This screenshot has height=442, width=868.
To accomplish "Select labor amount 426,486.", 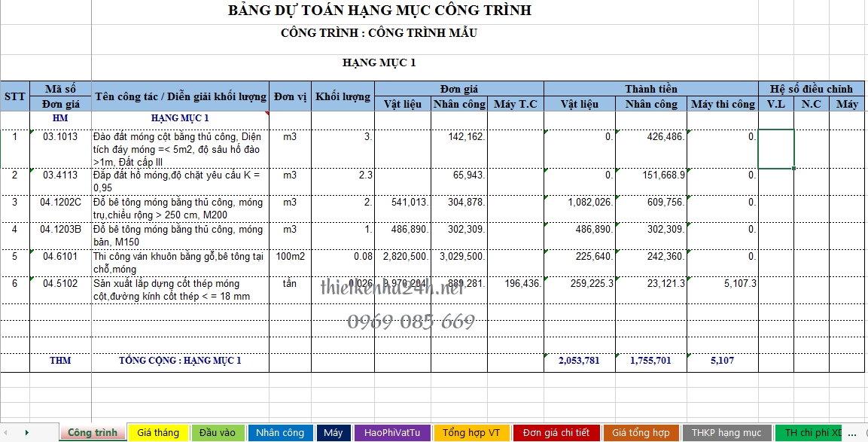I will click(x=651, y=149).
